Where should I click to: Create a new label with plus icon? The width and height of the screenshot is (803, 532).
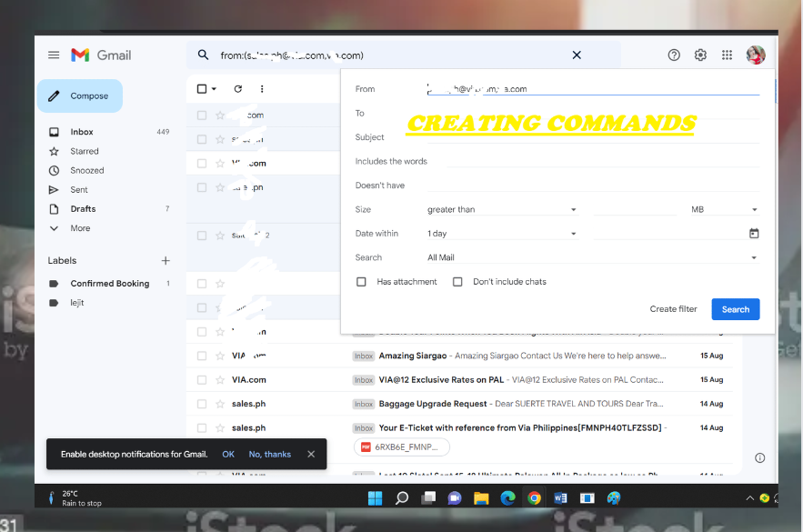pos(166,261)
